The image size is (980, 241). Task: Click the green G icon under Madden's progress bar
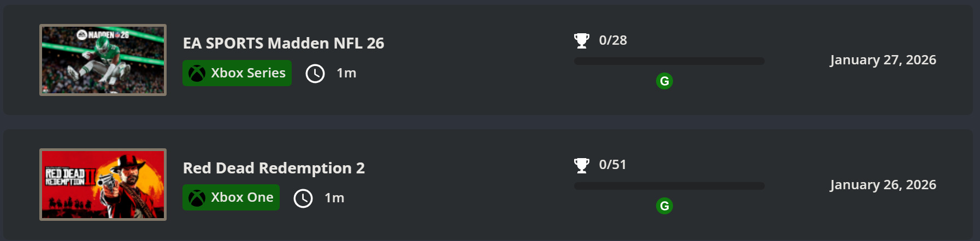[x=664, y=81]
